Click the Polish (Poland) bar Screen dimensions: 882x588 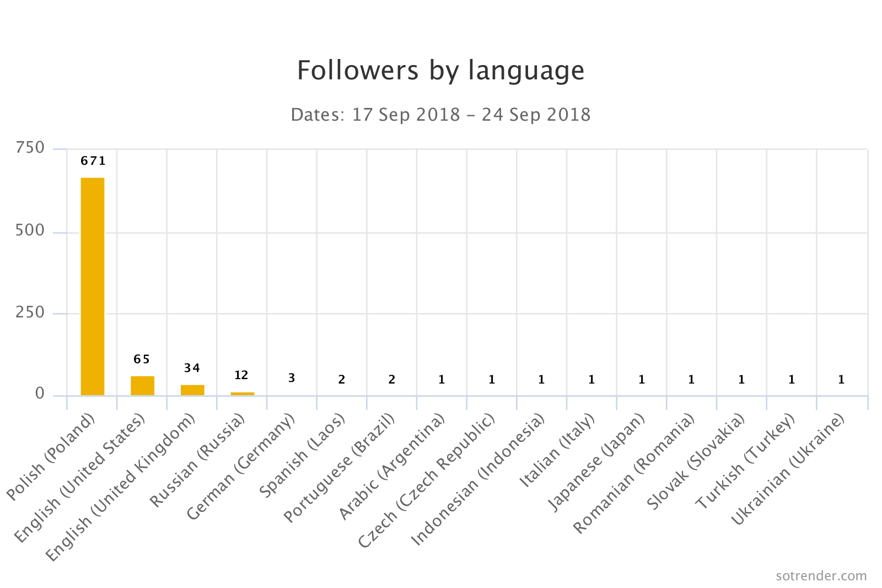click(x=92, y=286)
